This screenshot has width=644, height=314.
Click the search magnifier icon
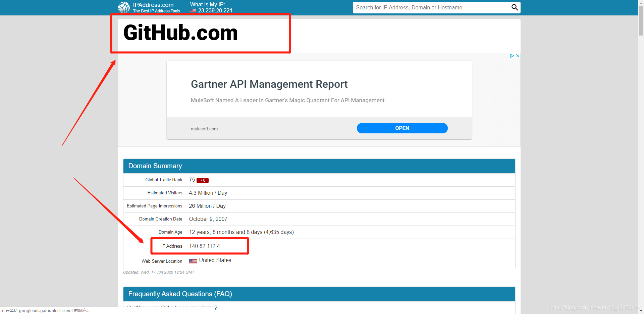point(515,7)
